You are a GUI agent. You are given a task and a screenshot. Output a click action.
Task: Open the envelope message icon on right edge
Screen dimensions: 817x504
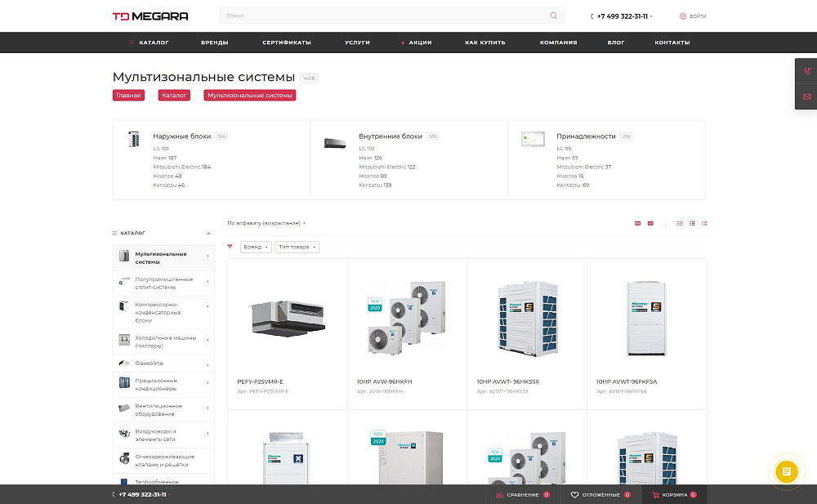point(806,96)
